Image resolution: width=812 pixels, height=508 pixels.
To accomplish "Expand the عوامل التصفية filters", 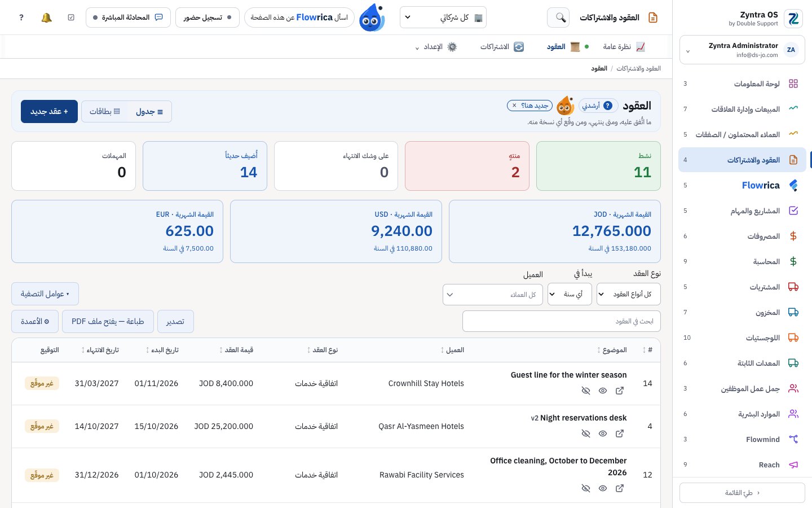I will click(x=45, y=294).
